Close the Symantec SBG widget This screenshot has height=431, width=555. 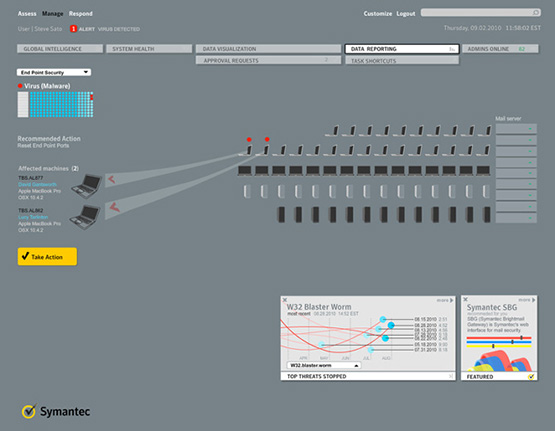click(x=465, y=300)
